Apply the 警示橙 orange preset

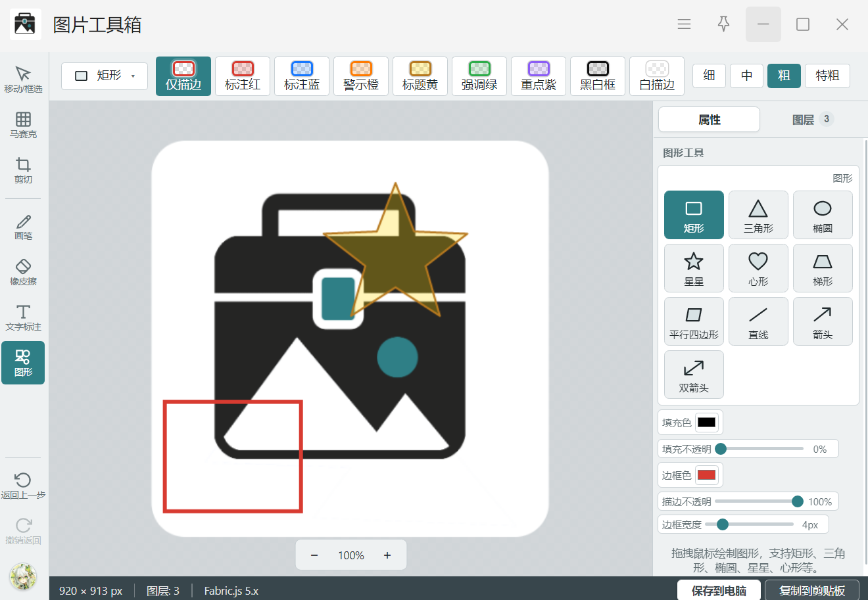point(361,76)
